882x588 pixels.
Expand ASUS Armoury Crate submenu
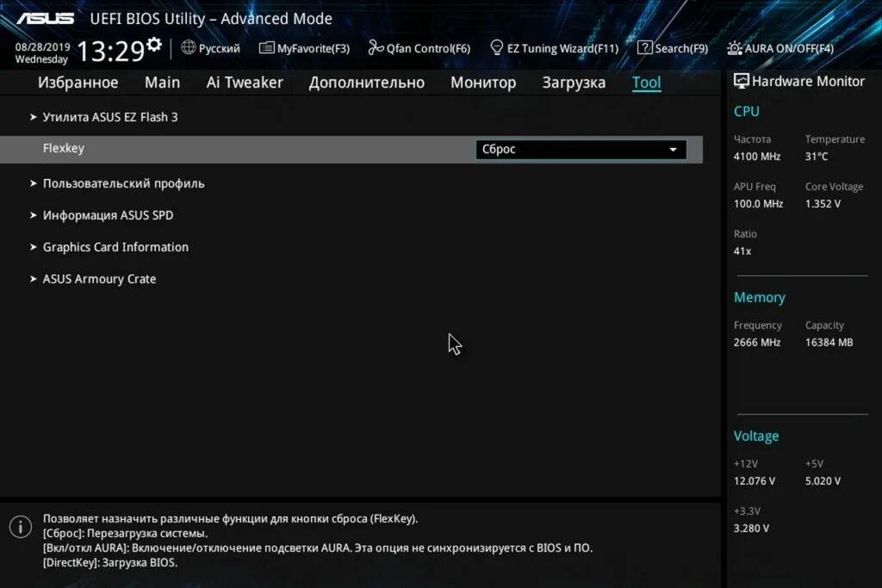pos(100,279)
